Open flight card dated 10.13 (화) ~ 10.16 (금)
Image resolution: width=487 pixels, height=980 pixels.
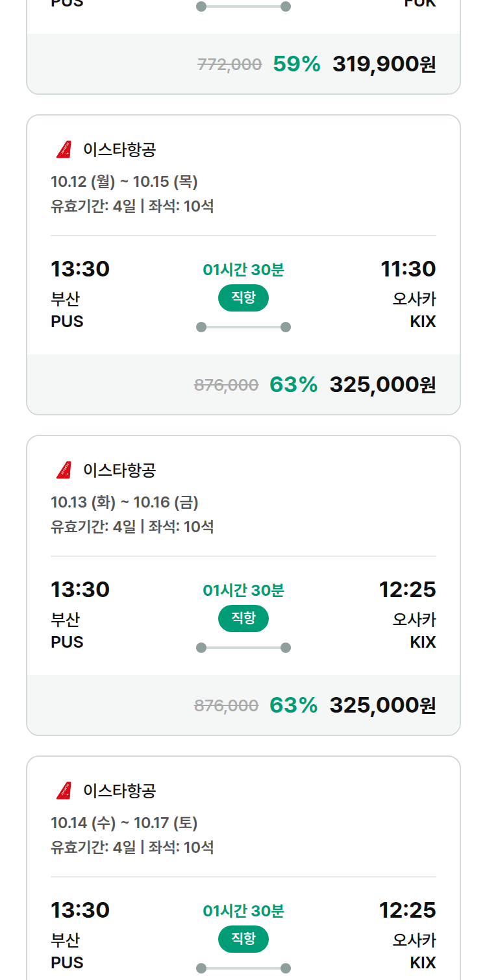tap(243, 585)
